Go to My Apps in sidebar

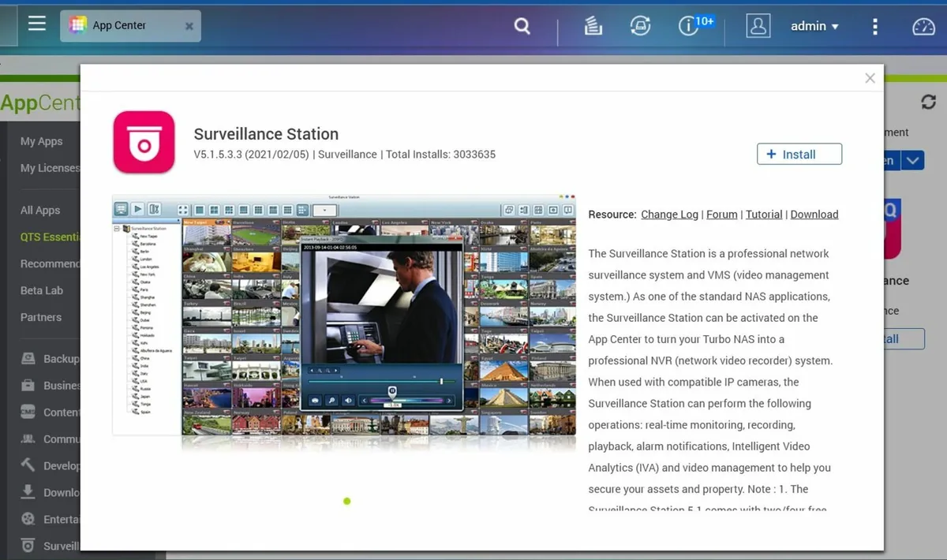(41, 141)
